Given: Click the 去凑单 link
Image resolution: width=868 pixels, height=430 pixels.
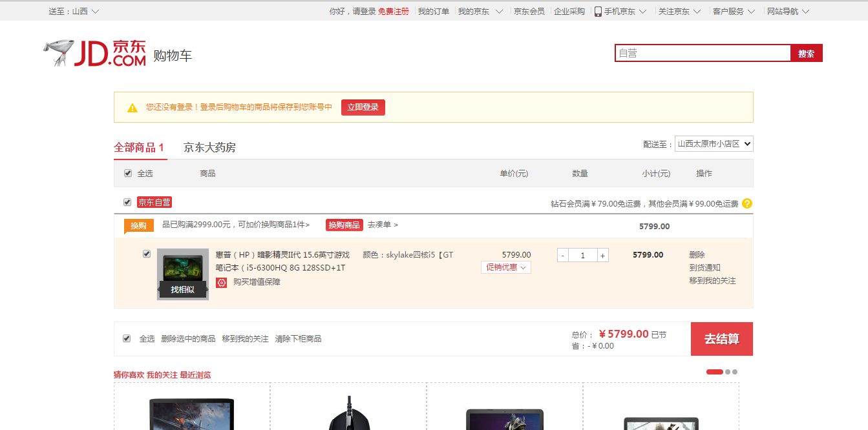Looking at the screenshot, I should coord(383,225).
